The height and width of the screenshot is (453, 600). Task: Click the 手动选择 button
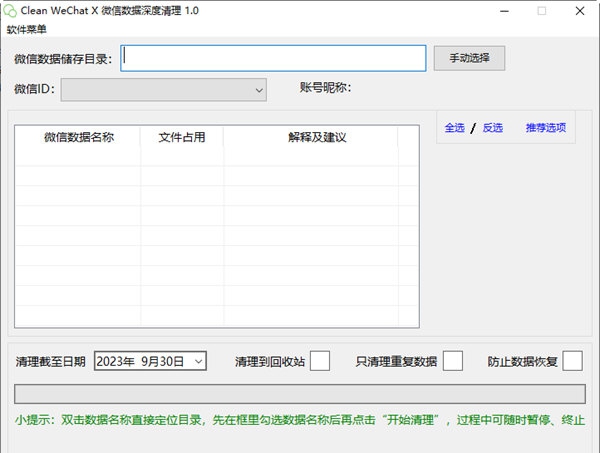pos(469,58)
